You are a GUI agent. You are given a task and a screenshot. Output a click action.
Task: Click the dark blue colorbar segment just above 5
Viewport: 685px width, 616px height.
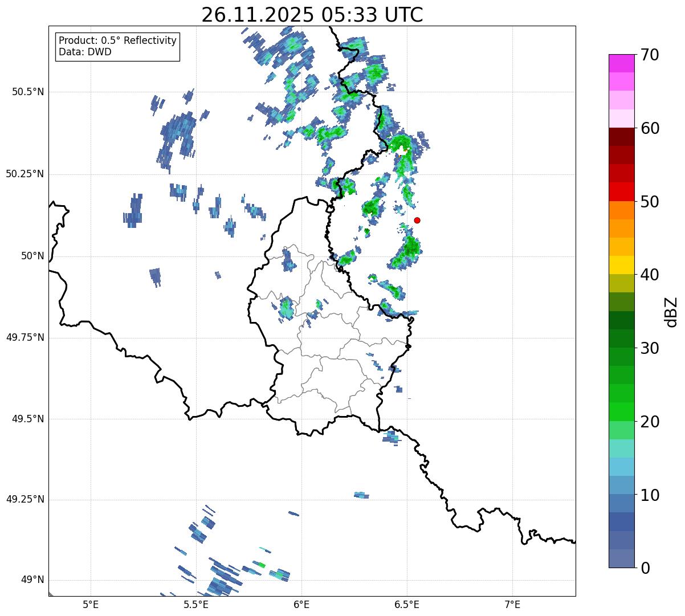pos(621,521)
